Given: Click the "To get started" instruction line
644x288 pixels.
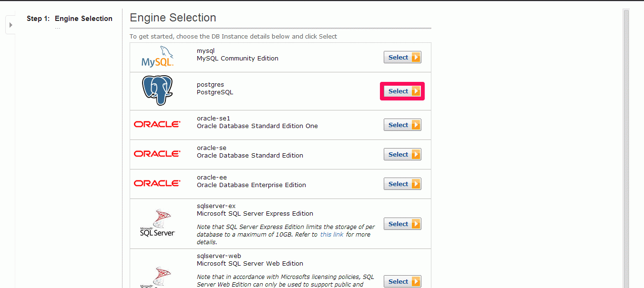Looking at the screenshot, I should [233, 36].
